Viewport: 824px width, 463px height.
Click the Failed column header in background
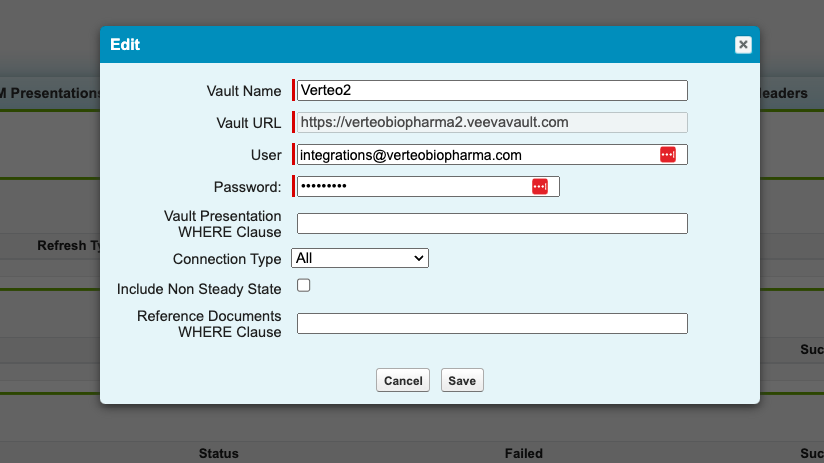pos(523,453)
